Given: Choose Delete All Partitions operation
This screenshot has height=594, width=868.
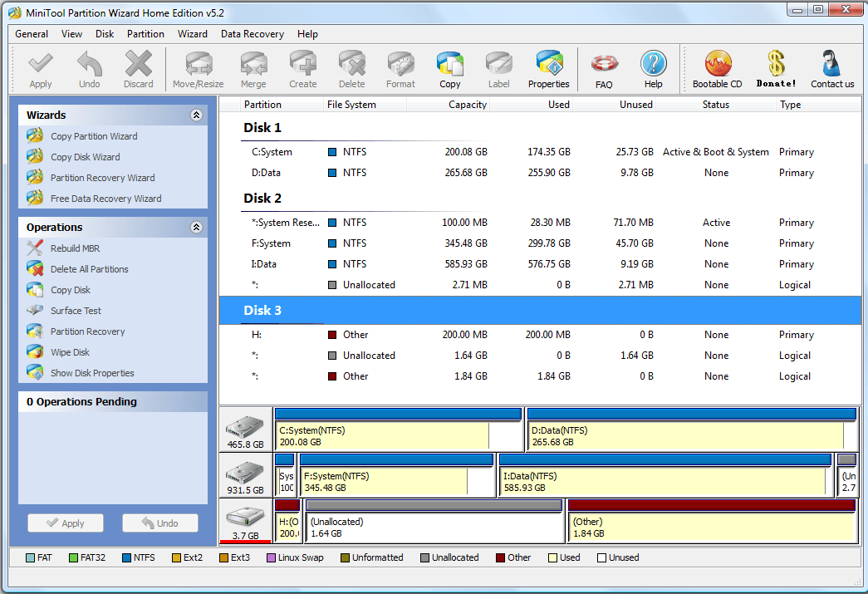Looking at the screenshot, I should tap(89, 269).
